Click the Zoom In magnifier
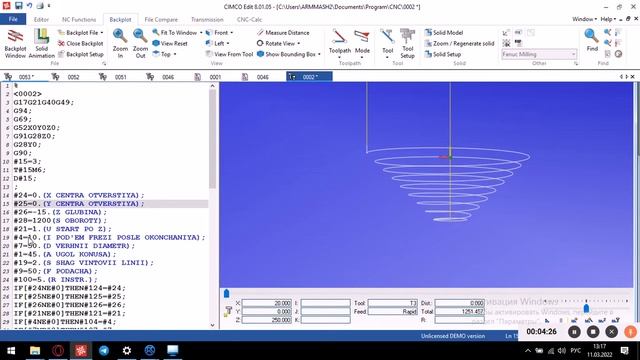The image size is (640, 360). [x=120, y=43]
